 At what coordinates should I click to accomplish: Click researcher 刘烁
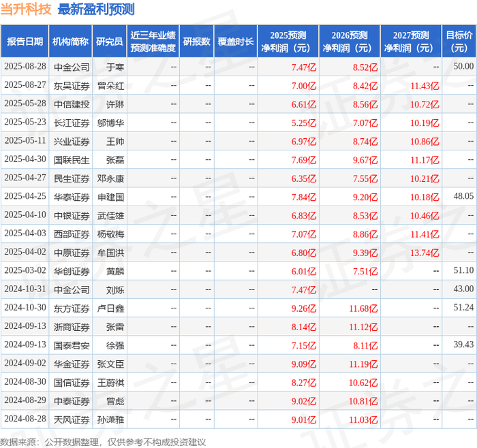[115, 290]
